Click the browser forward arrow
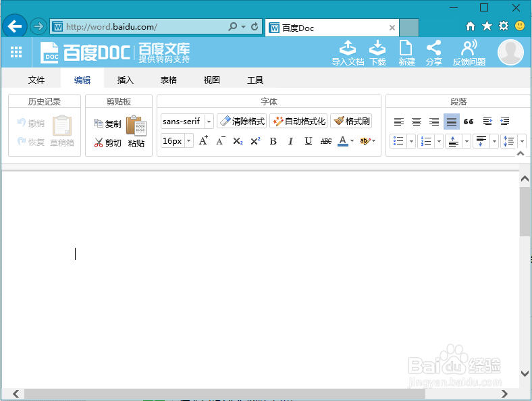The width and height of the screenshot is (532, 401). click(38, 26)
